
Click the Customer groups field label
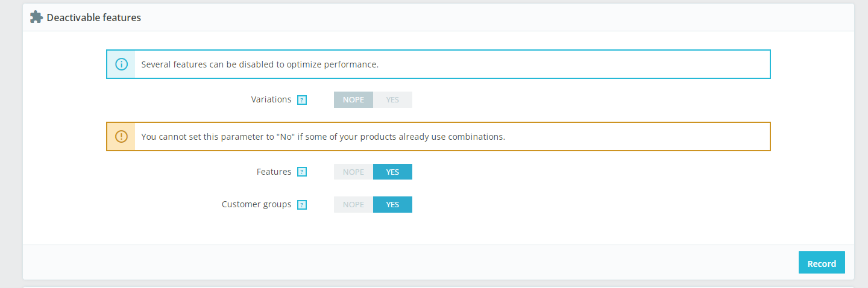(257, 204)
